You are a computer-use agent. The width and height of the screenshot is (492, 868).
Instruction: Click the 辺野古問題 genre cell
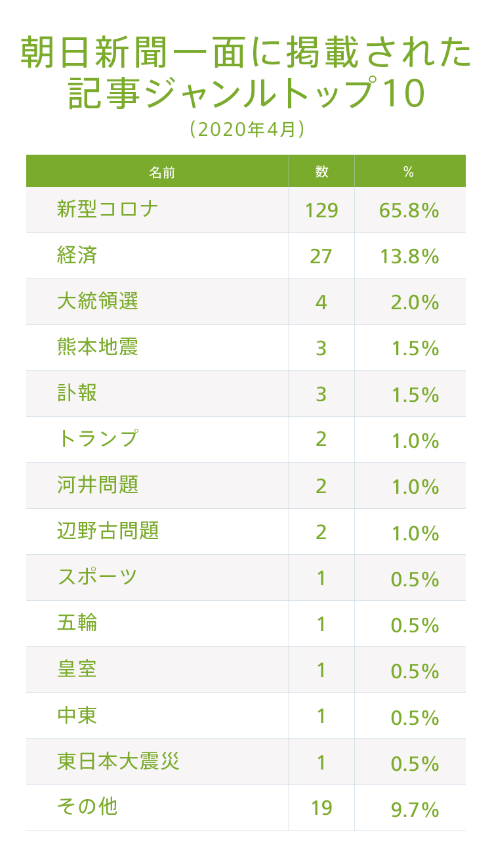click(108, 531)
